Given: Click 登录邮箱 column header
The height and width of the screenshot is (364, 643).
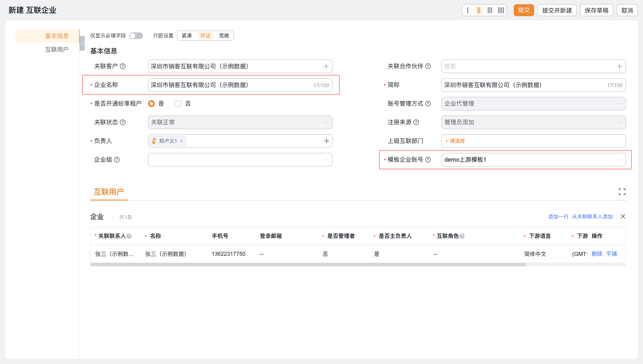Looking at the screenshot, I should (271, 236).
